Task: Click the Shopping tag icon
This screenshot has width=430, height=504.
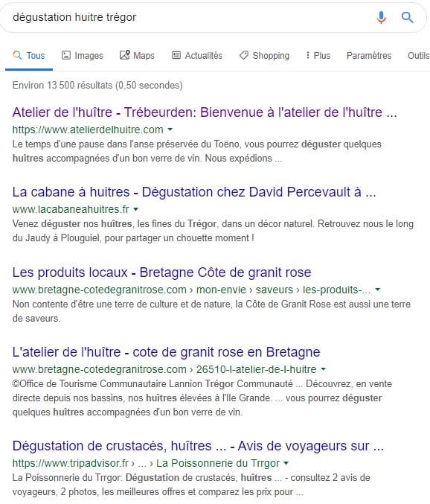Action: (244, 55)
